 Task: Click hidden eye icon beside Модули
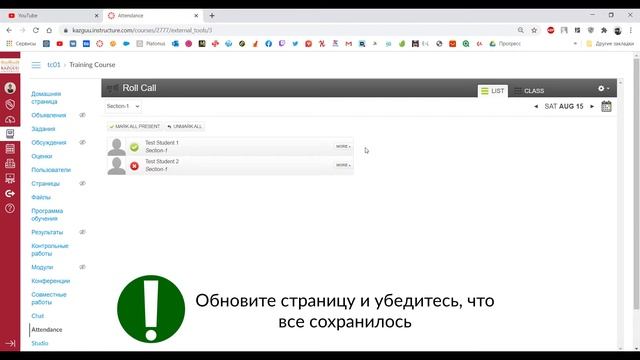pos(82,267)
